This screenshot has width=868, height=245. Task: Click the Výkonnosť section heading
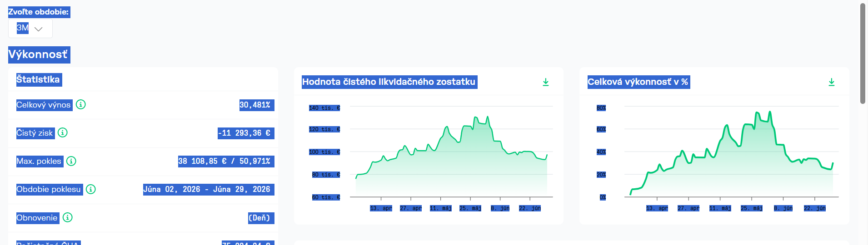pyautogui.click(x=39, y=55)
